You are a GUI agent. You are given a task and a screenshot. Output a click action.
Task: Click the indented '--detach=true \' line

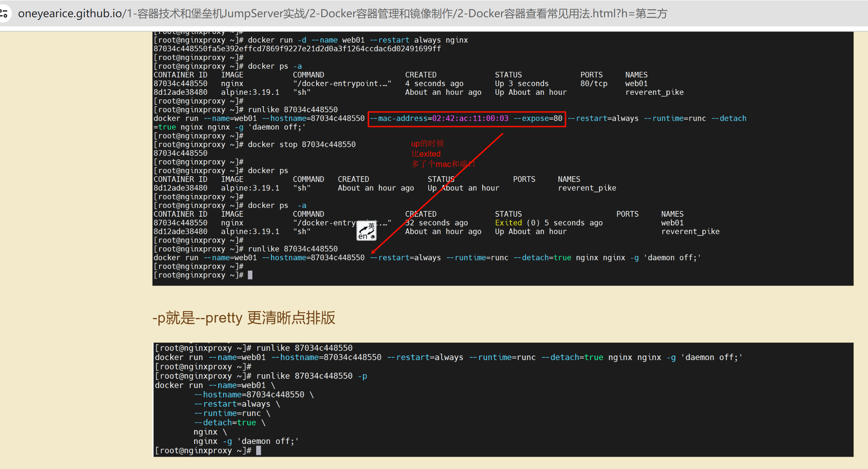click(x=230, y=422)
